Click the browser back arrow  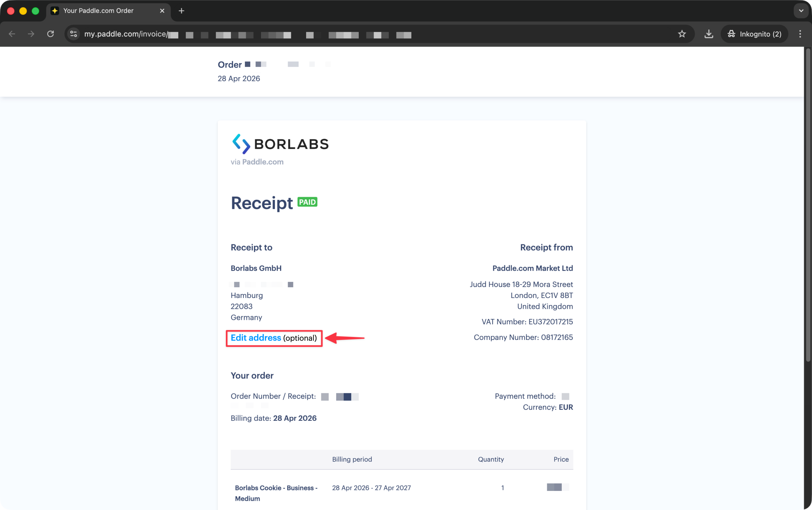tap(12, 34)
